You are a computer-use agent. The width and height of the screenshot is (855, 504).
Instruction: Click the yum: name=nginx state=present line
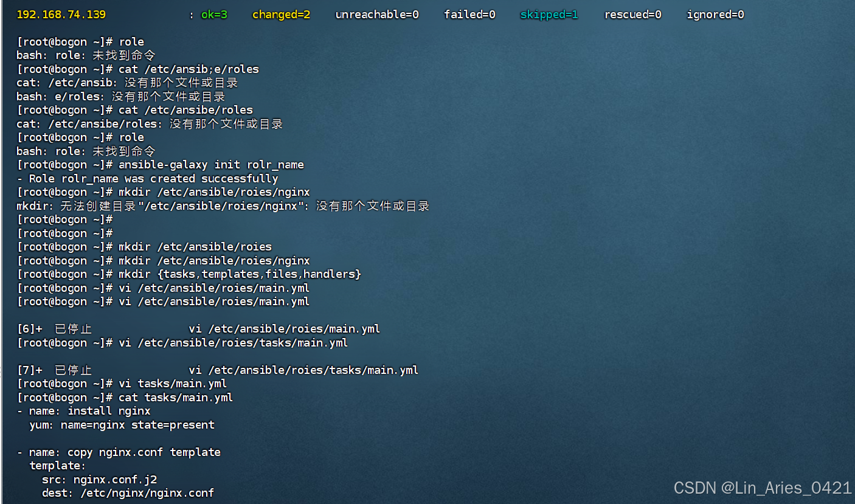pyautogui.click(x=122, y=425)
